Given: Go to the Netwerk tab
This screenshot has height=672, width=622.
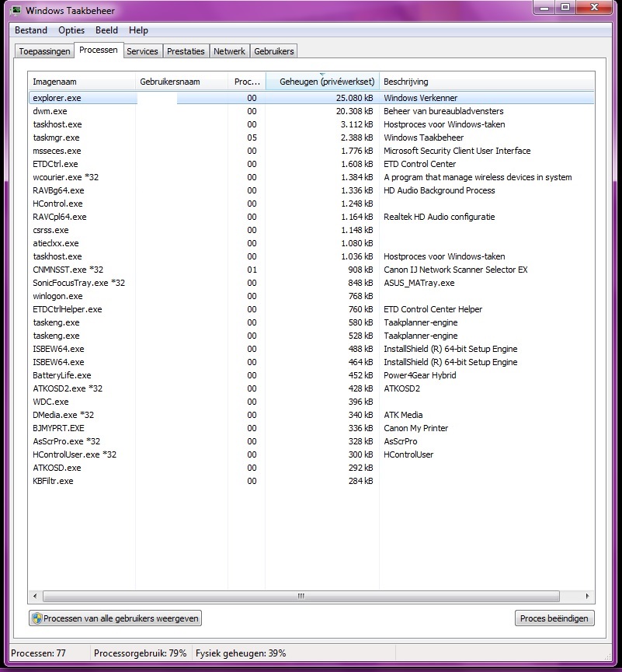Looking at the screenshot, I should (x=229, y=51).
